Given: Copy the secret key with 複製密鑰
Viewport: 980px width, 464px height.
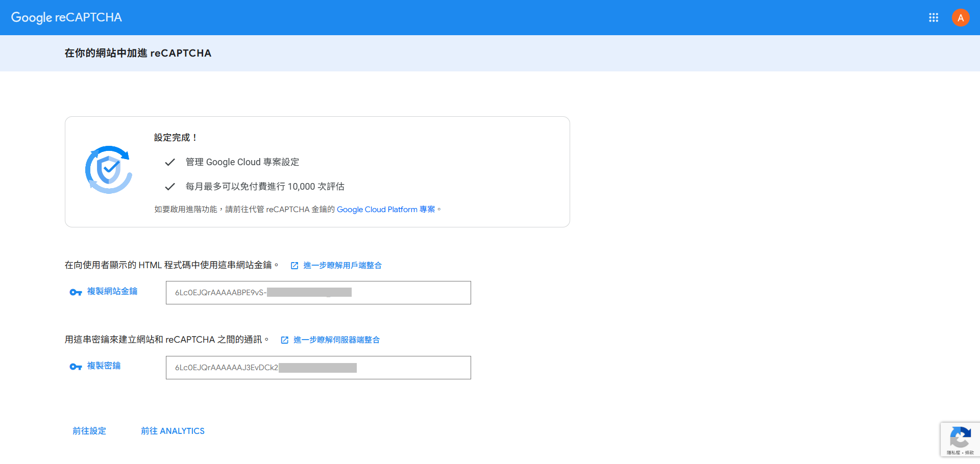Looking at the screenshot, I should pyautogui.click(x=104, y=366).
